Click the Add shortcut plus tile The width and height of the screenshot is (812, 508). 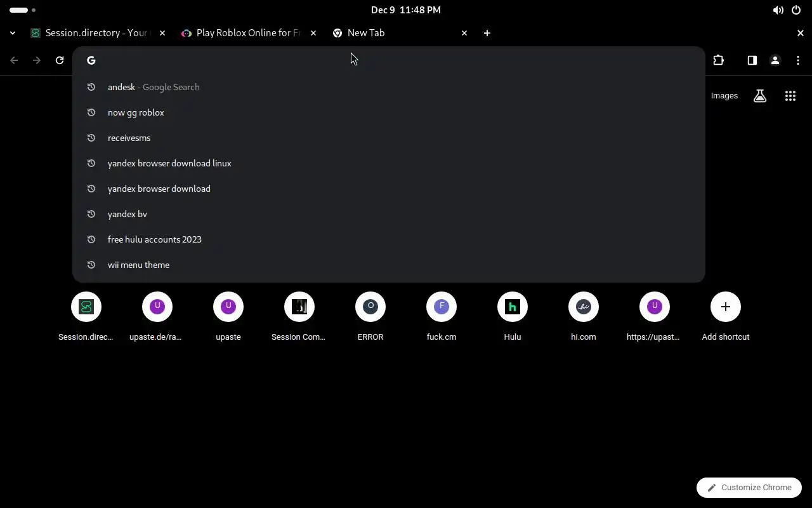click(x=726, y=316)
